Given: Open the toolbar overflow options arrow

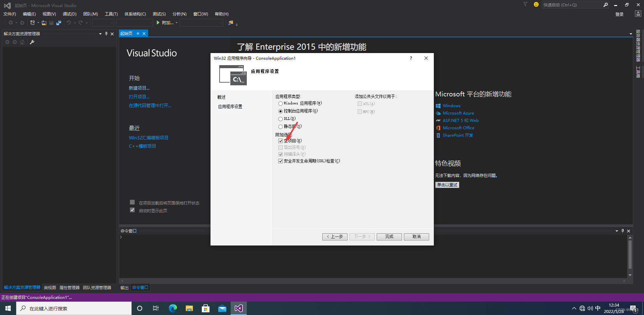Looking at the screenshot, I should tap(237, 24).
